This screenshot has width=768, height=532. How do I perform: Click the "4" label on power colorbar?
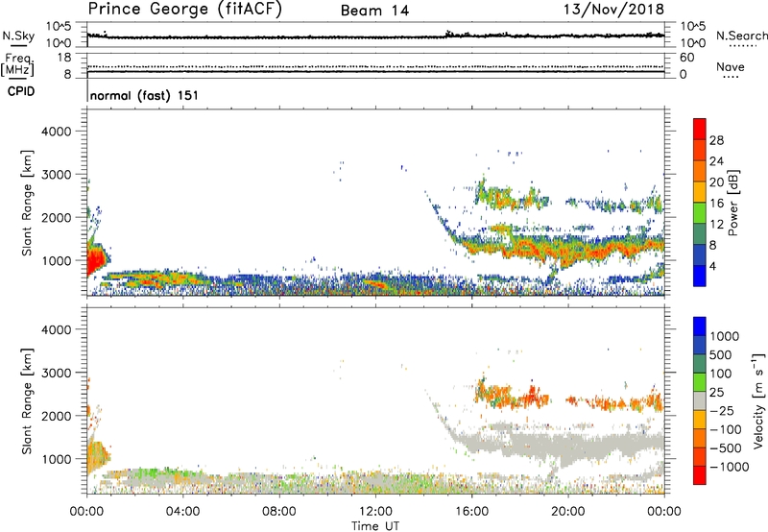(712, 266)
